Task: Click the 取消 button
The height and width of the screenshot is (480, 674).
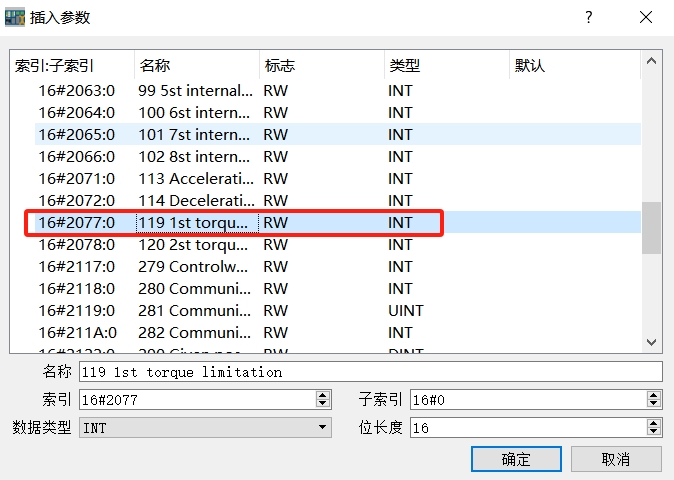Action: pyautogui.click(x=616, y=459)
